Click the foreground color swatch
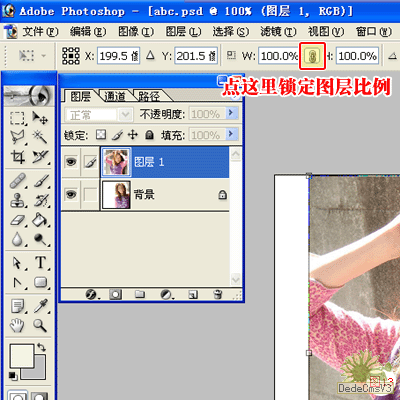This screenshot has height=400, width=400. [22, 356]
